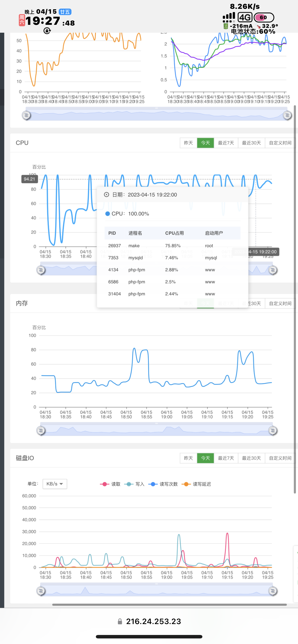Screen dimensions: 298x644
Task: Click the 7.46% CPU usage value
Action: pyautogui.click(x=172, y=258)
